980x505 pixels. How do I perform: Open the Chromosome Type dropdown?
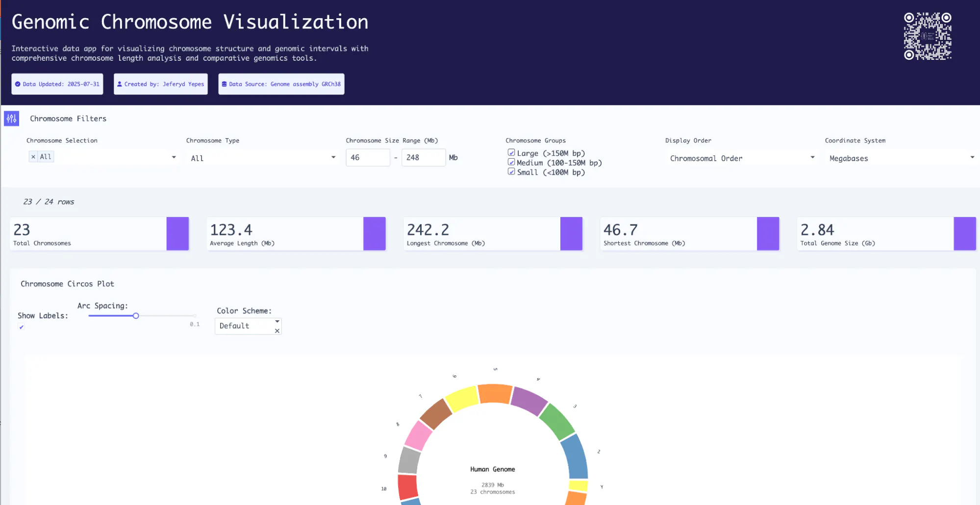tap(263, 158)
